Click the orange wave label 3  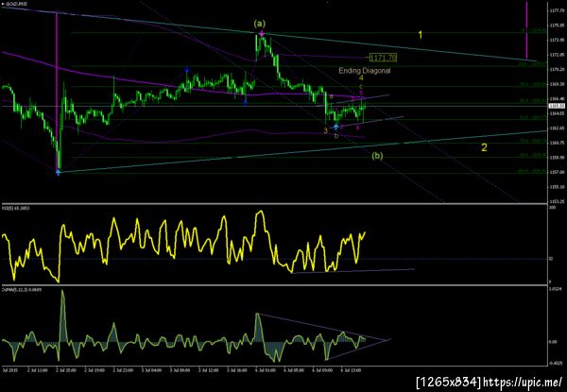pos(325,130)
